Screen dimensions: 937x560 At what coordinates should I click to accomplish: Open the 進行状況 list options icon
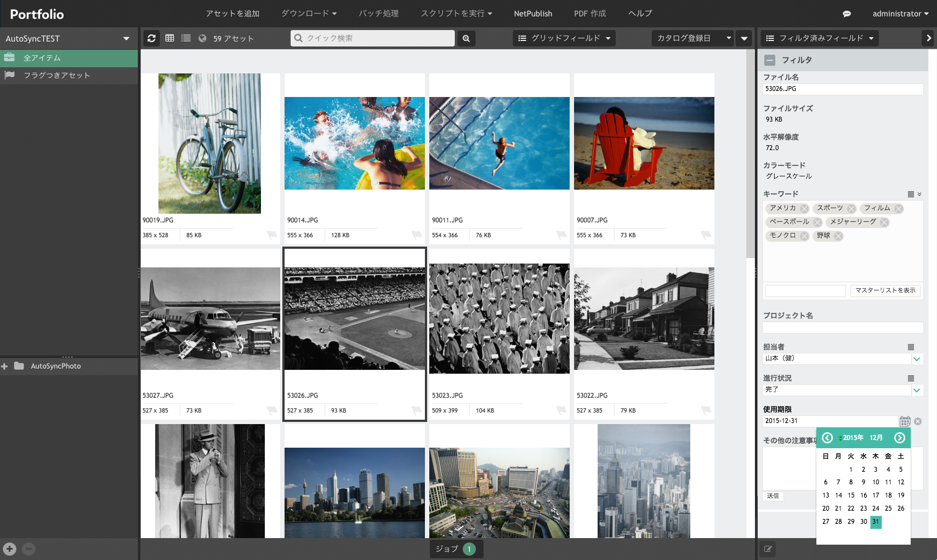pyautogui.click(x=911, y=378)
